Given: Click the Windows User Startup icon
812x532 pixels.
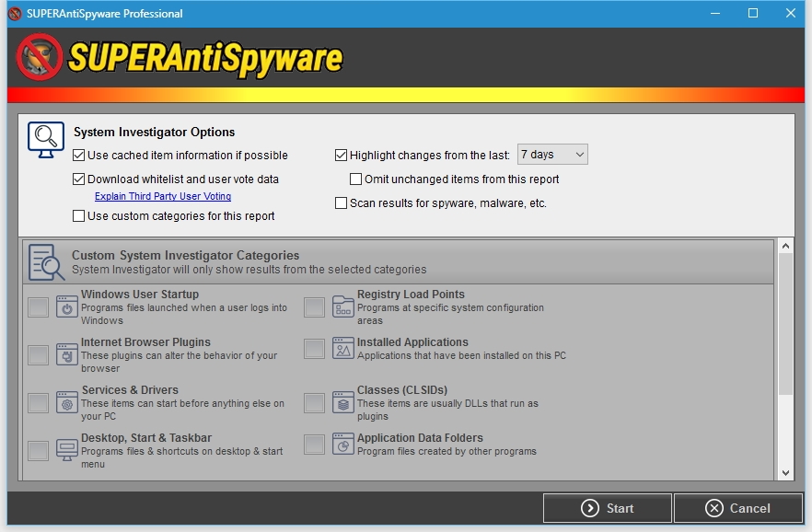Looking at the screenshot, I should click(67, 306).
